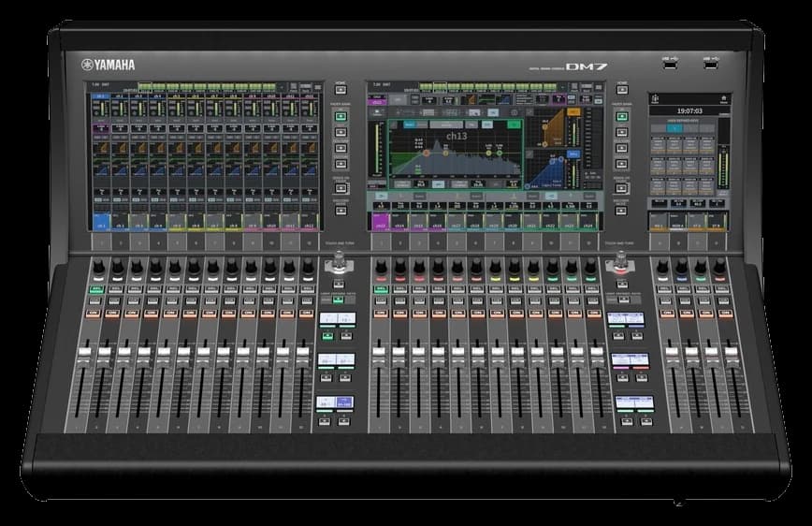Select second fader bank key beside center screen
This screenshot has height=526, width=812.
[621, 133]
